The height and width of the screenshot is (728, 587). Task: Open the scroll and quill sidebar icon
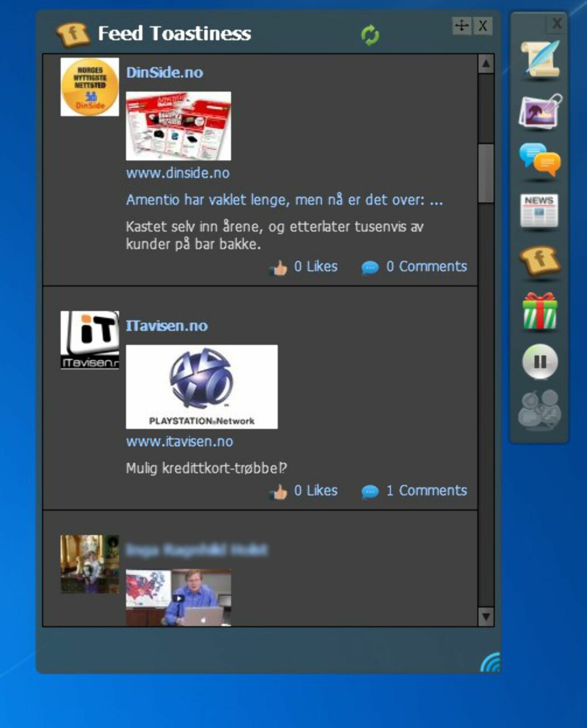tap(540, 60)
